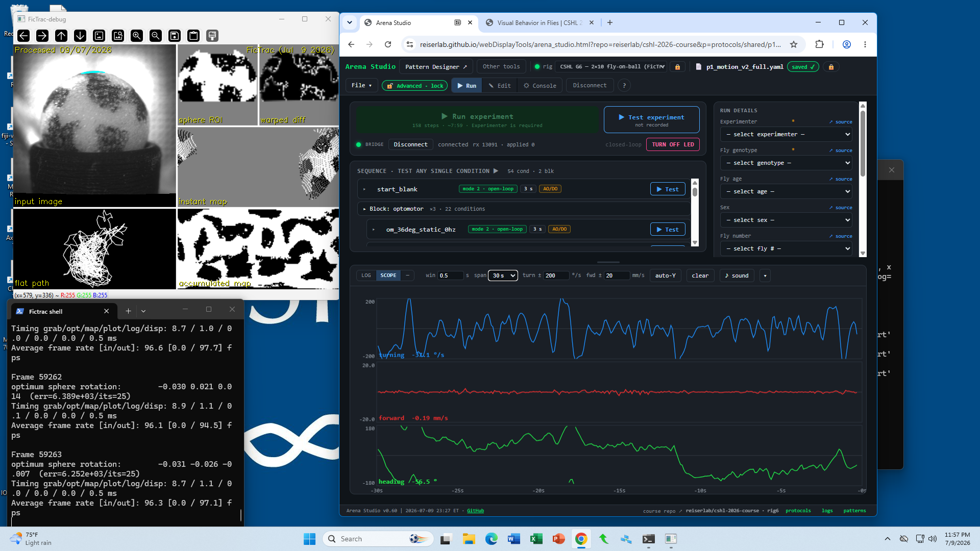Open the rig selection dropdown
980x551 pixels.
pos(612,67)
